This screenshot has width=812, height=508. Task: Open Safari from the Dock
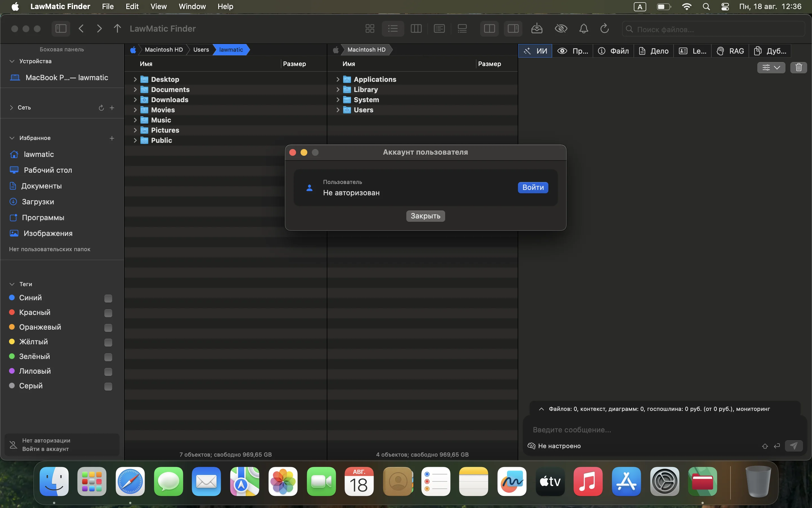click(x=130, y=481)
